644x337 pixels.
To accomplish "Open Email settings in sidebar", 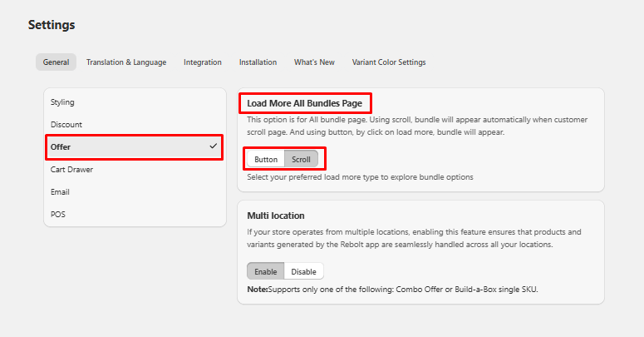I will 135,191.
